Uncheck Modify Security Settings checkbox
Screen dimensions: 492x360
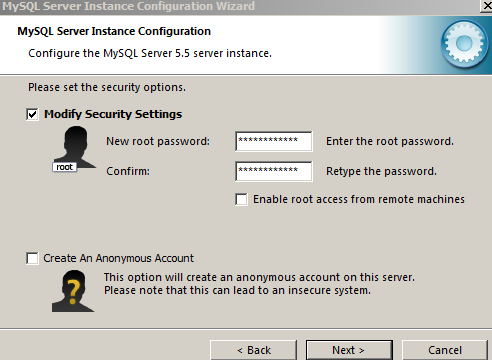coord(32,114)
